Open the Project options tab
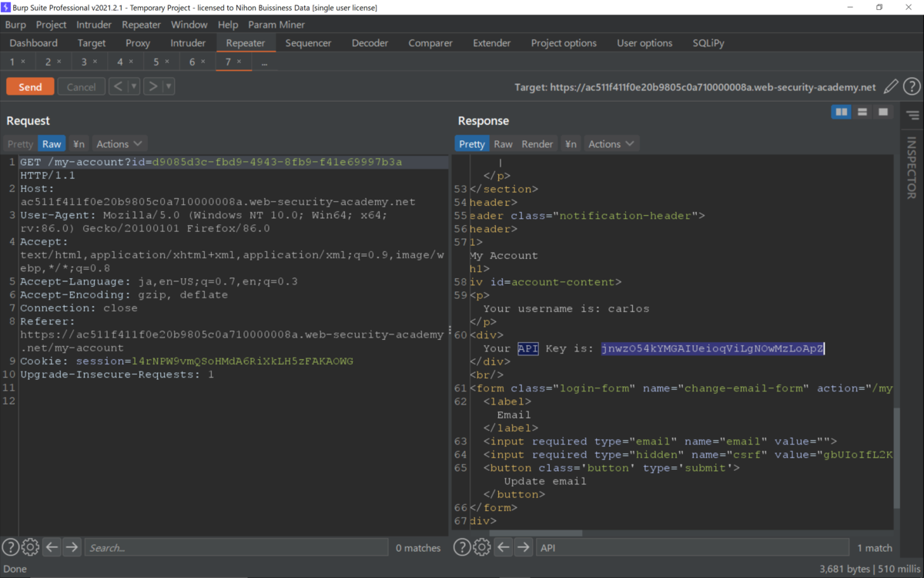 click(564, 43)
